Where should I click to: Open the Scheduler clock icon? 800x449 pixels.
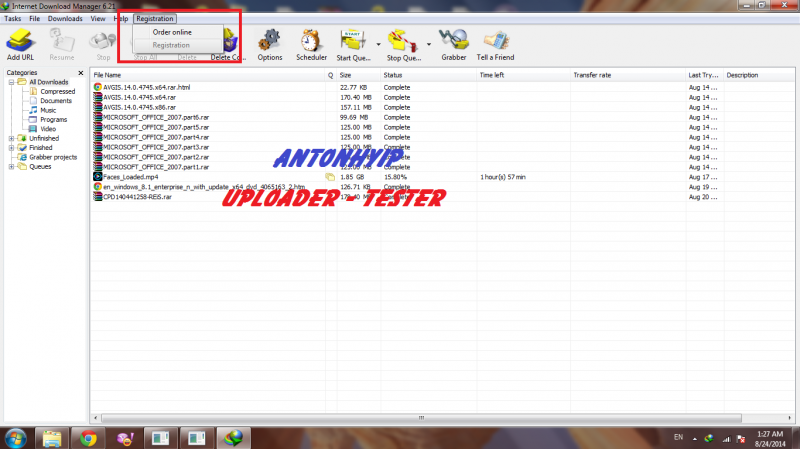tap(311, 44)
